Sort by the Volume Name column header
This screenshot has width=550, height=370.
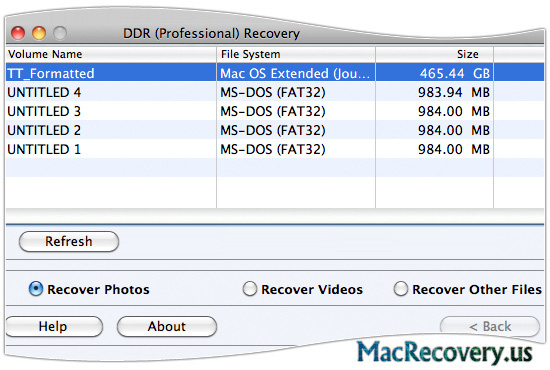point(111,54)
